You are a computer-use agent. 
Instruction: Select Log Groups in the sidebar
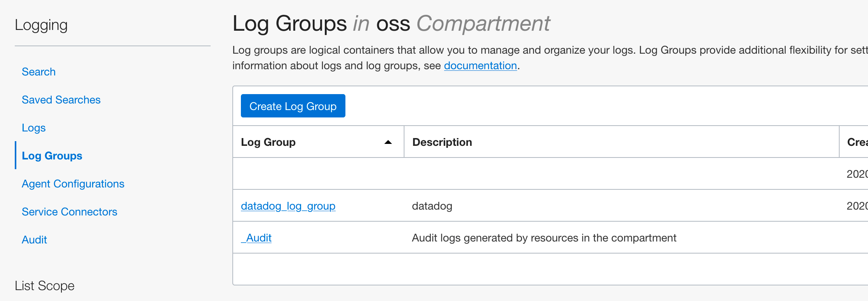(52, 156)
